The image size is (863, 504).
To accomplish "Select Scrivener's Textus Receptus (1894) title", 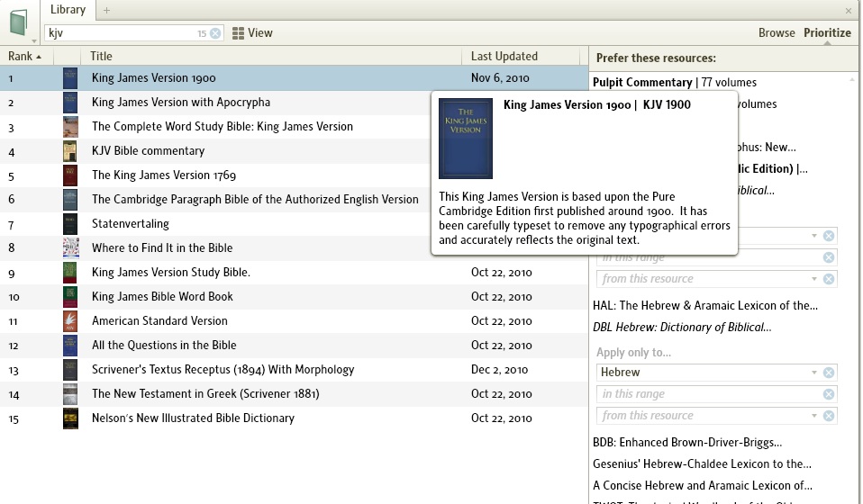I will 223,369.
